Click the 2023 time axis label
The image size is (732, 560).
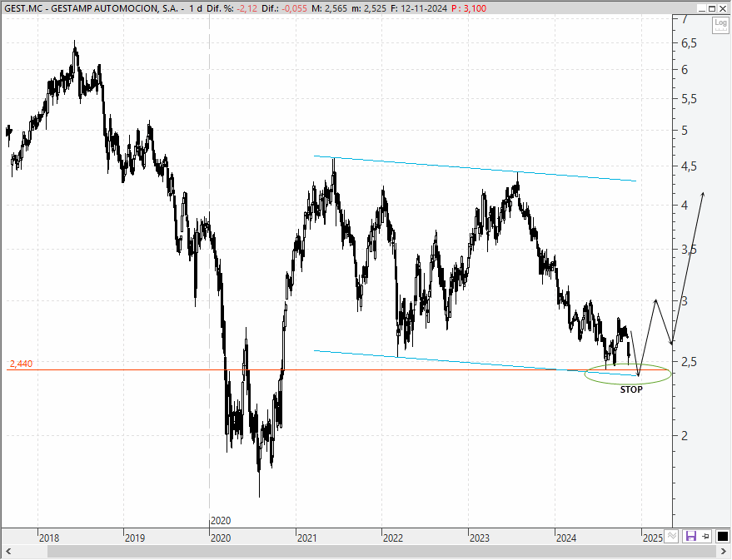[x=480, y=538]
